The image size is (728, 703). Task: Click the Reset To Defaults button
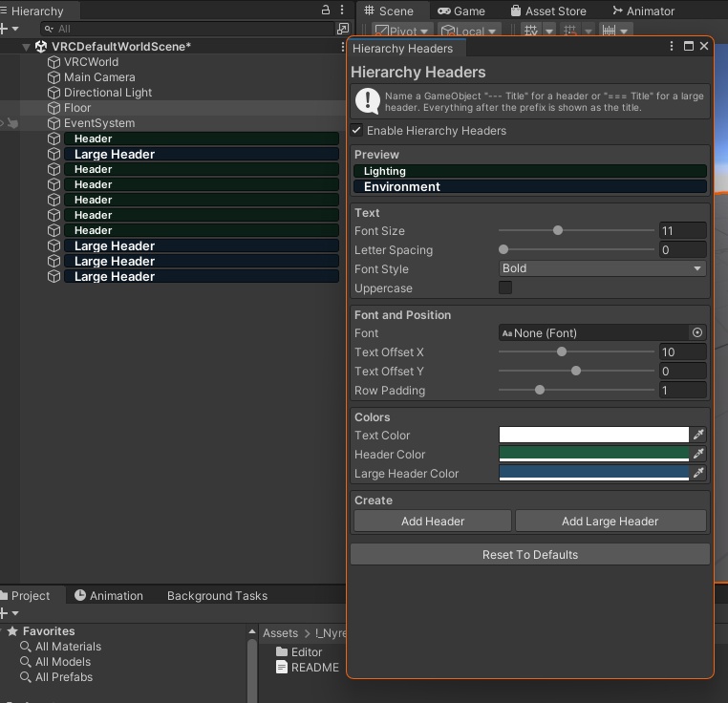(x=529, y=554)
